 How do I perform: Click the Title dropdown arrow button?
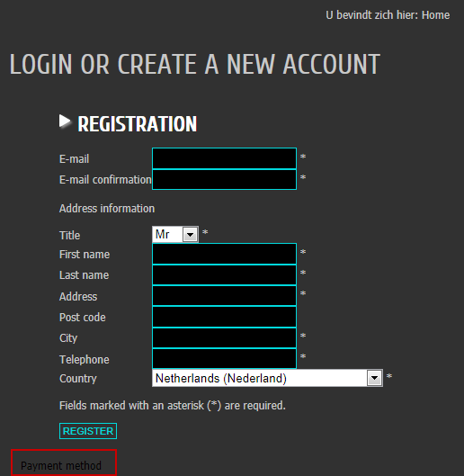click(191, 234)
